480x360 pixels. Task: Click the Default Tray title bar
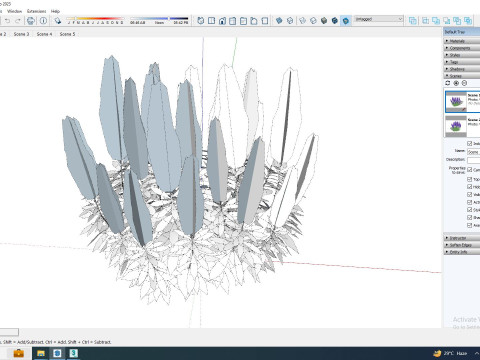tap(462, 32)
